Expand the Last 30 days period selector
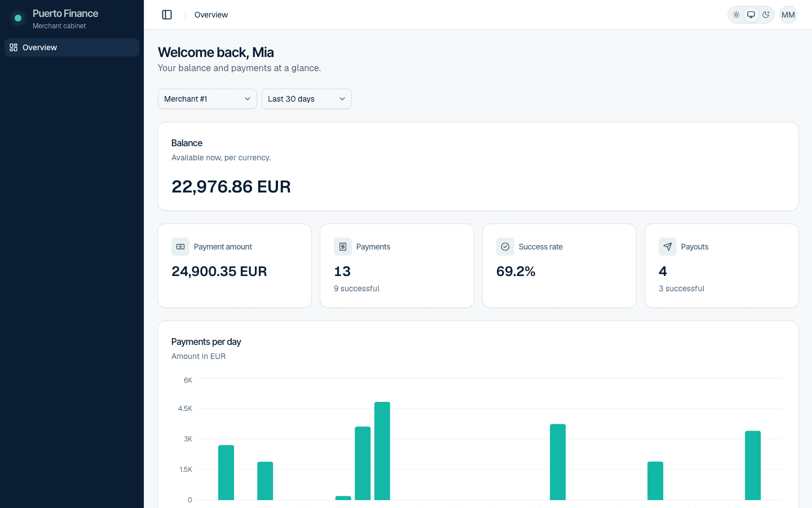 (307, 99)
